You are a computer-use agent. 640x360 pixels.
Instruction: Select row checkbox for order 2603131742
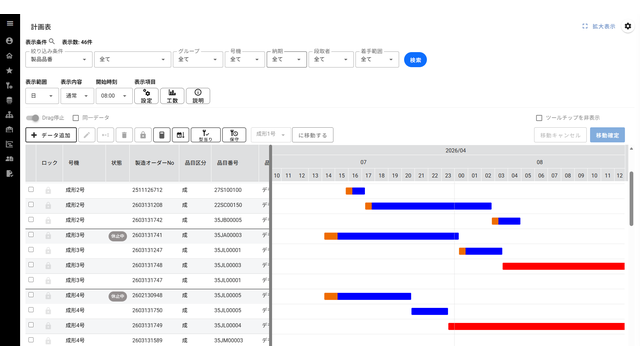pyautogui.click(x=31, y=220)
